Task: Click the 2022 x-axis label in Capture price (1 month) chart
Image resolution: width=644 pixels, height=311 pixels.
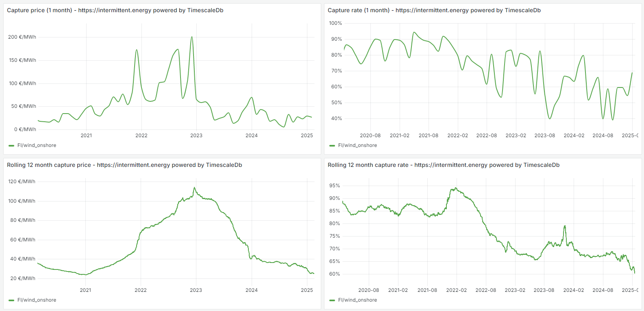Action: click(x=141, y=136)
